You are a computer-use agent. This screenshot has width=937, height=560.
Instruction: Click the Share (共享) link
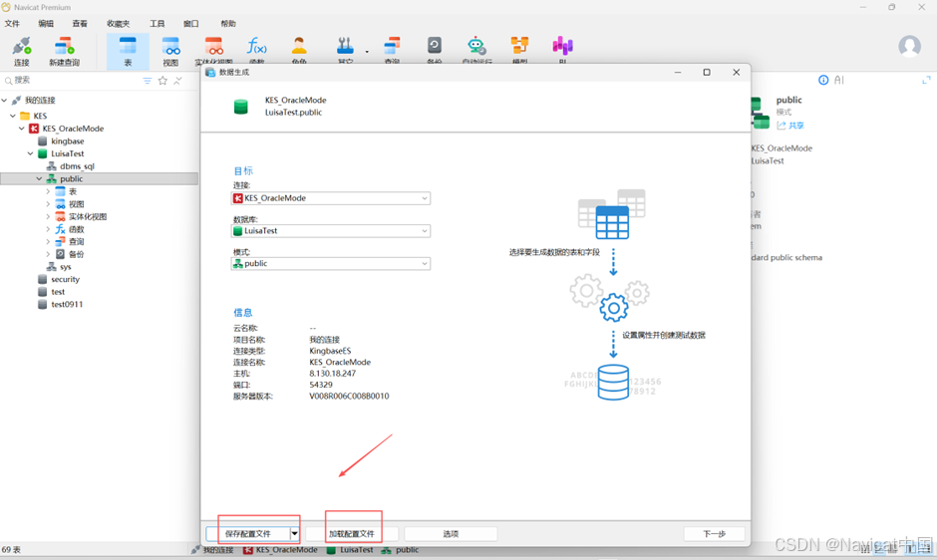point(790,126)
